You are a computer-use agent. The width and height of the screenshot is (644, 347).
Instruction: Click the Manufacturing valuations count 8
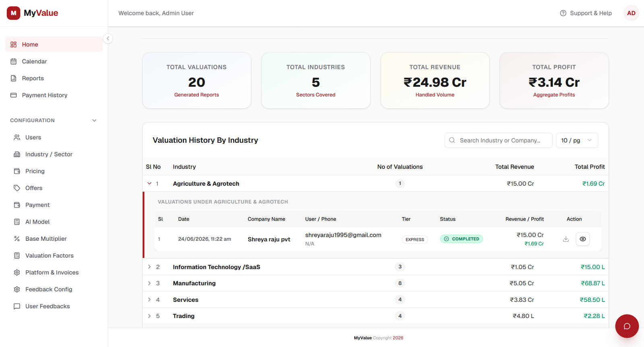click(400, 283)
